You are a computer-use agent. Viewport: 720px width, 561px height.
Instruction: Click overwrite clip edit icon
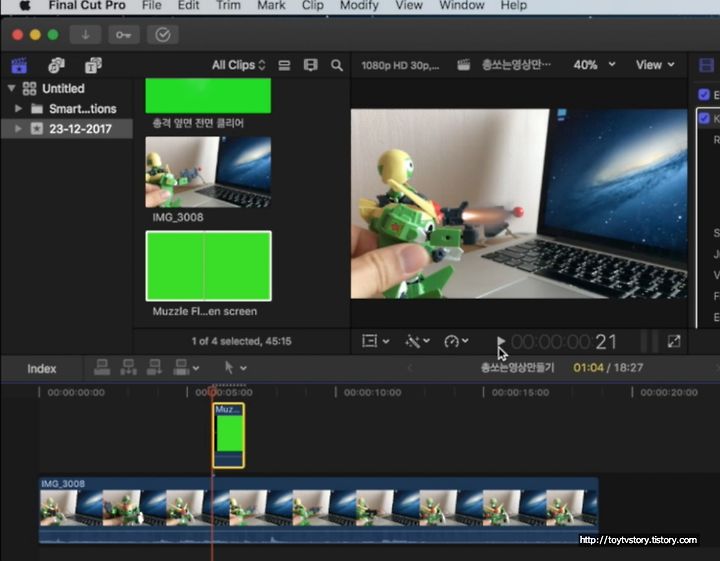[x=181, y=367]
